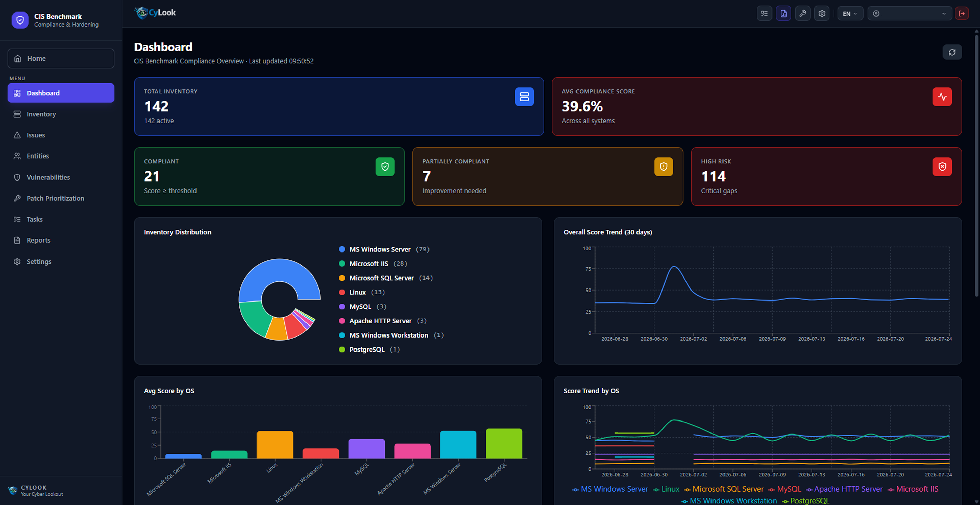The image size is (980, 505).
Task: Toggle PostgreSQL series in trend legend
Action: (805, 501)
